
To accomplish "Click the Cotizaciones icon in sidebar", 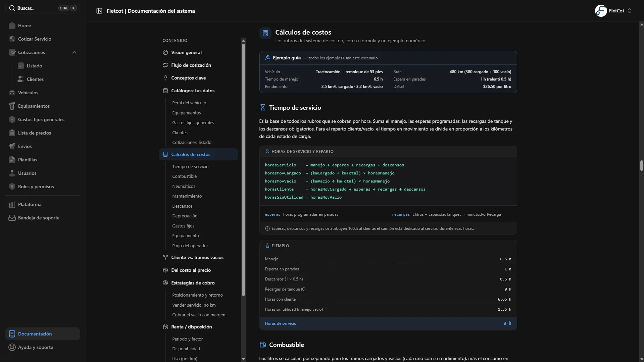I will click(x=12, y=52).
